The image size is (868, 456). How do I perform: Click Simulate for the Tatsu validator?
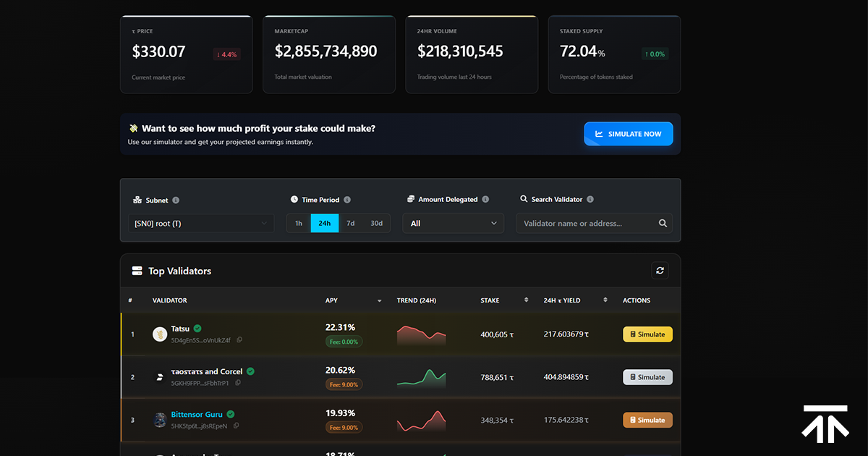pyautogui.click(x=648, y=334)
